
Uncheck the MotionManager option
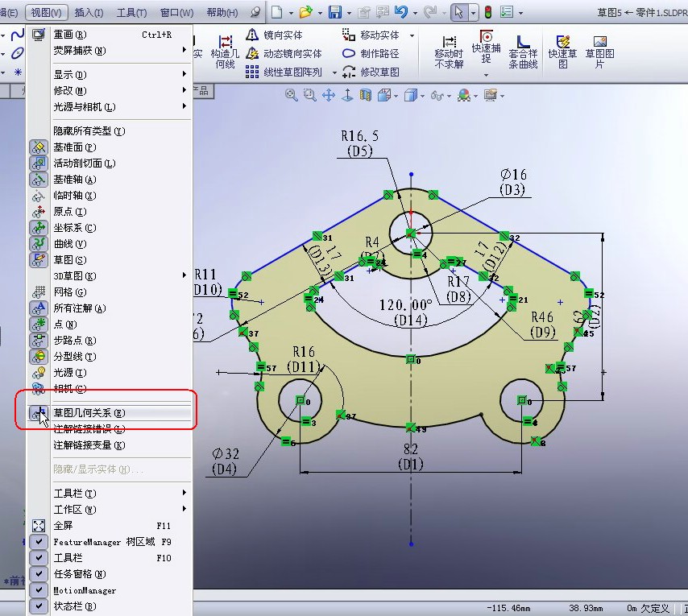tap(110, 590)
